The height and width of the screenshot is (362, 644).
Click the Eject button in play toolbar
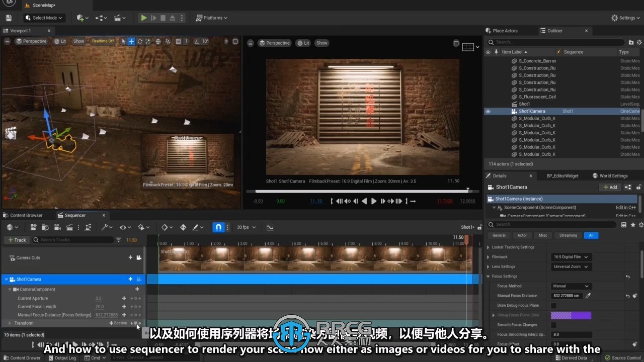coord(172,18)
